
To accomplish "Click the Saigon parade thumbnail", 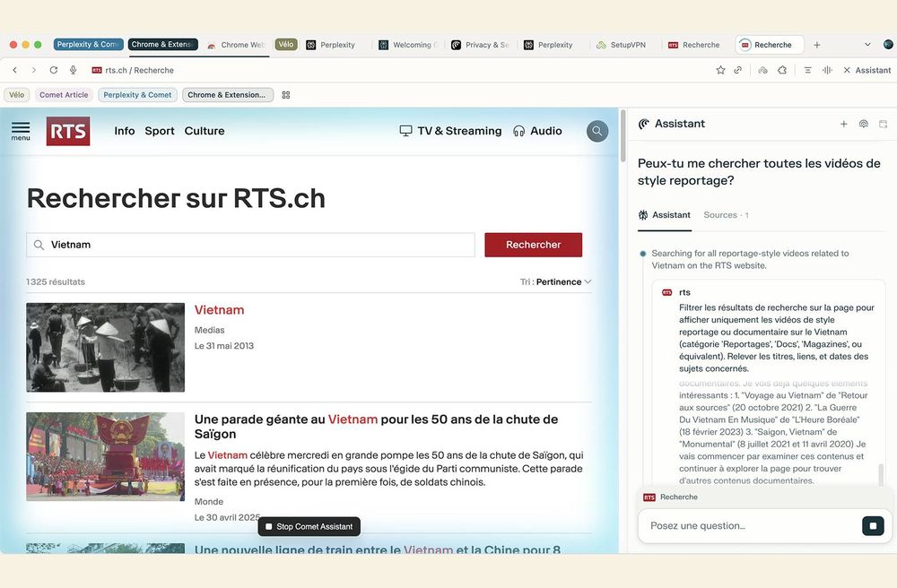I will point(105,456).
